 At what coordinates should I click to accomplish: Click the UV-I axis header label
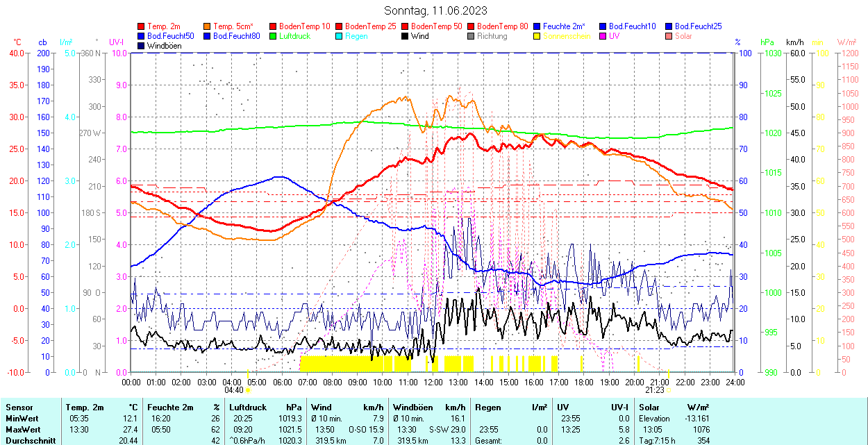click(x=117, y=42)
